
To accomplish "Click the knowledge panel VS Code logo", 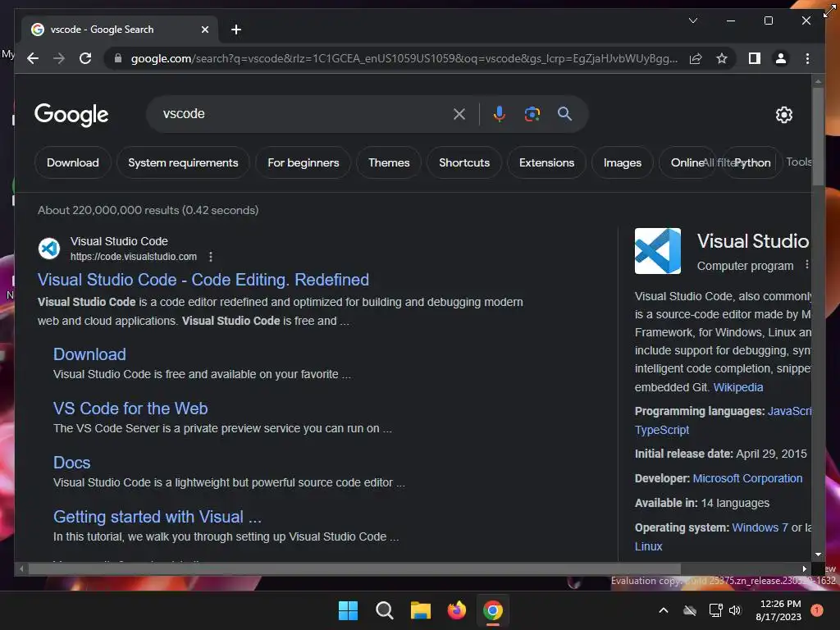I will point(657,251).
